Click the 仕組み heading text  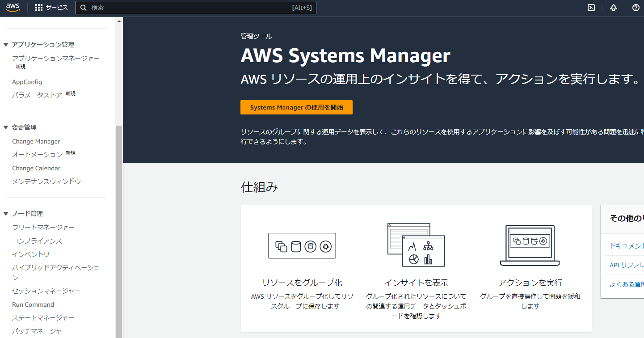point(260,187)
